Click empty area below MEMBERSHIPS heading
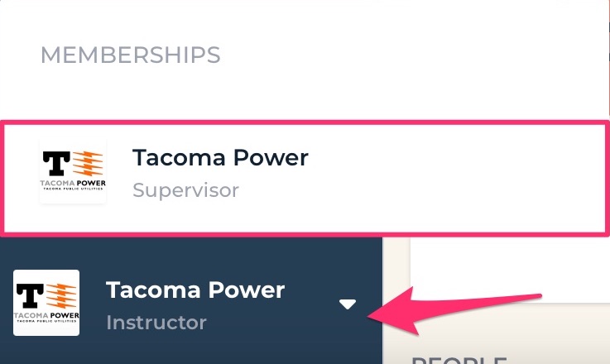 point(304,93)
